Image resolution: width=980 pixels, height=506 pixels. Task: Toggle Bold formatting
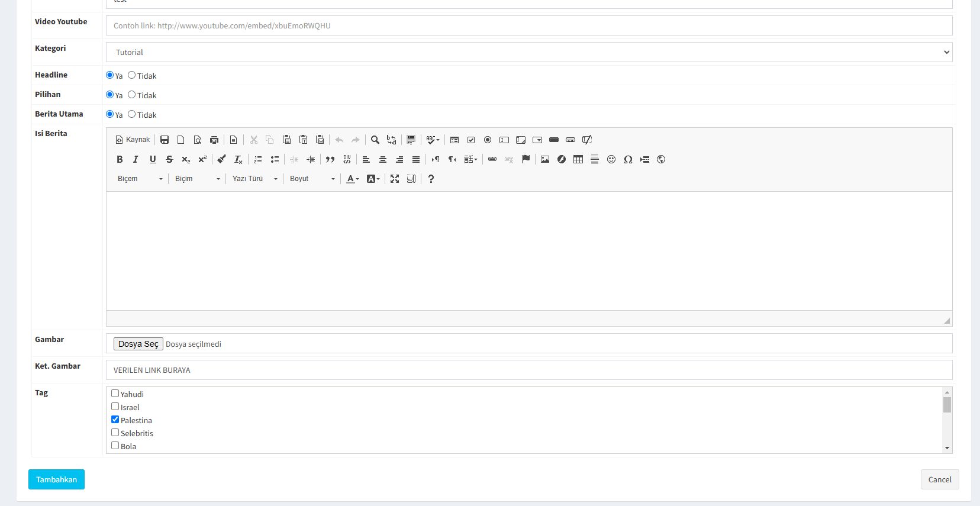click(x=120, y=159)
